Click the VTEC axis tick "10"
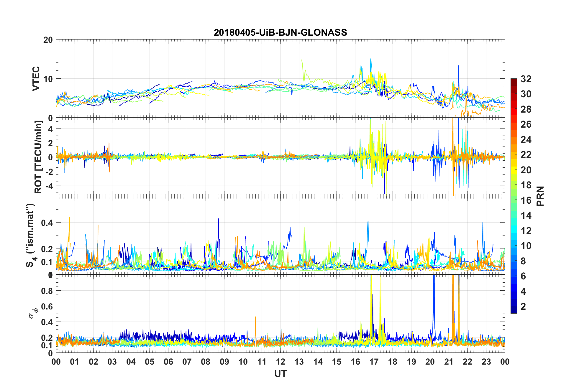Image resolution: width=561 pixels, height=392 pixels. pos(48,79)
